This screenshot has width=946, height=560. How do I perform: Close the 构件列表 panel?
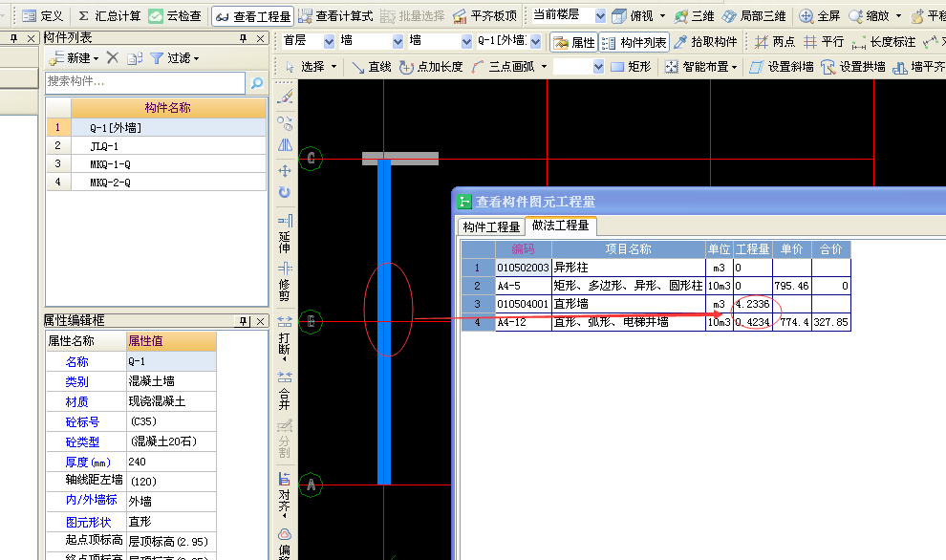coord(260,38)
